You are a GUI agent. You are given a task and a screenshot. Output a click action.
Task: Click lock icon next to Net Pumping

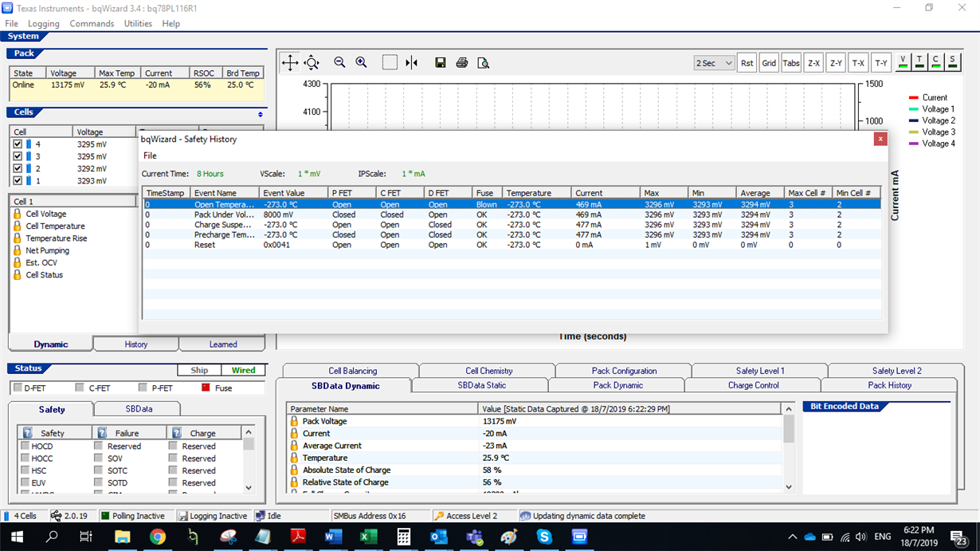click(x=18, y=250)
